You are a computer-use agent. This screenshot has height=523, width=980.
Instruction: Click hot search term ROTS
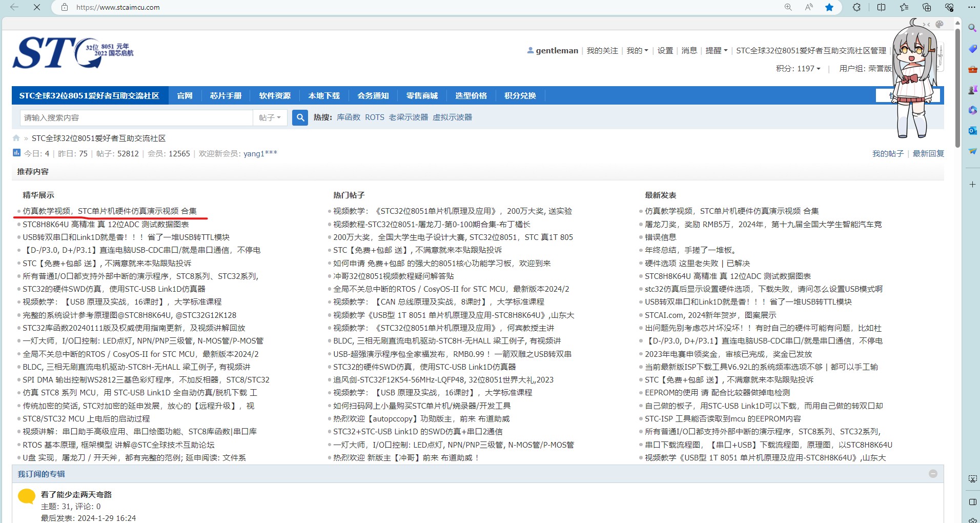(x=375, y=117)
